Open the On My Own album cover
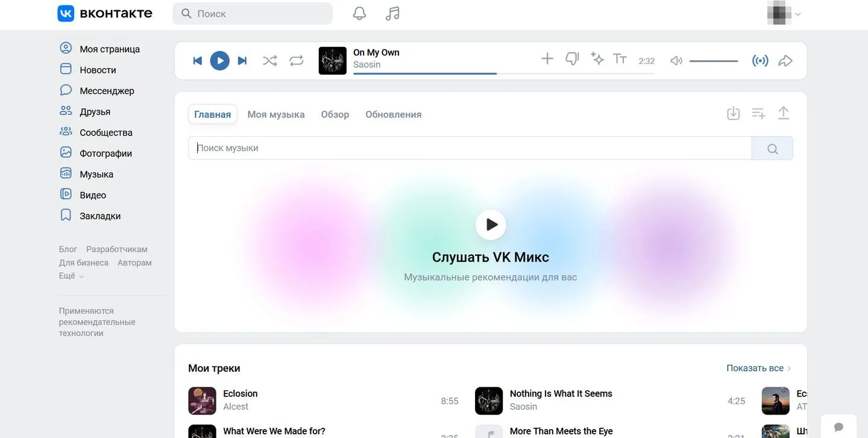Viewport: 868px width, 438px height. pyautogui.click(x=333, y=61)
